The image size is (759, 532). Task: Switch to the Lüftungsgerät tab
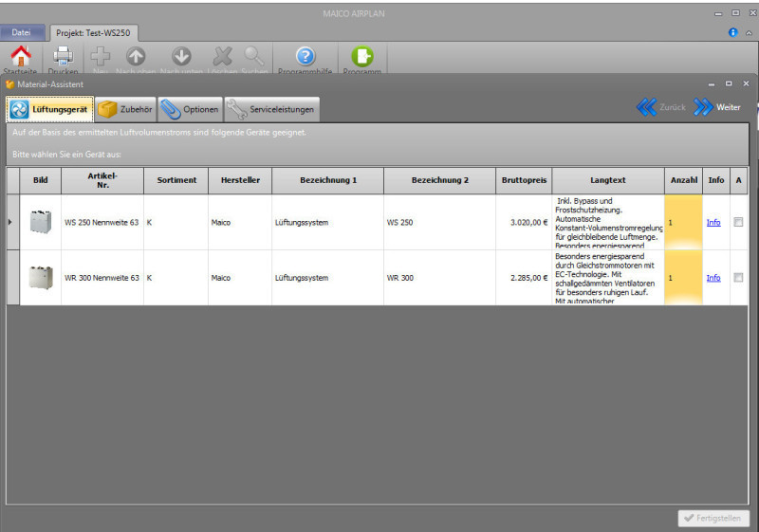pos(49,109)
